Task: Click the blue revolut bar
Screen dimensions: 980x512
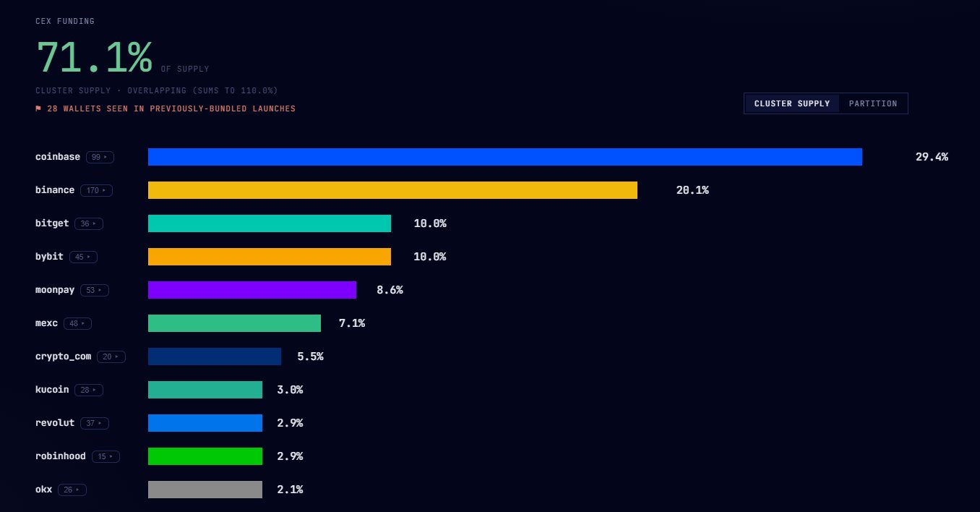Action: tap(205, 423)
